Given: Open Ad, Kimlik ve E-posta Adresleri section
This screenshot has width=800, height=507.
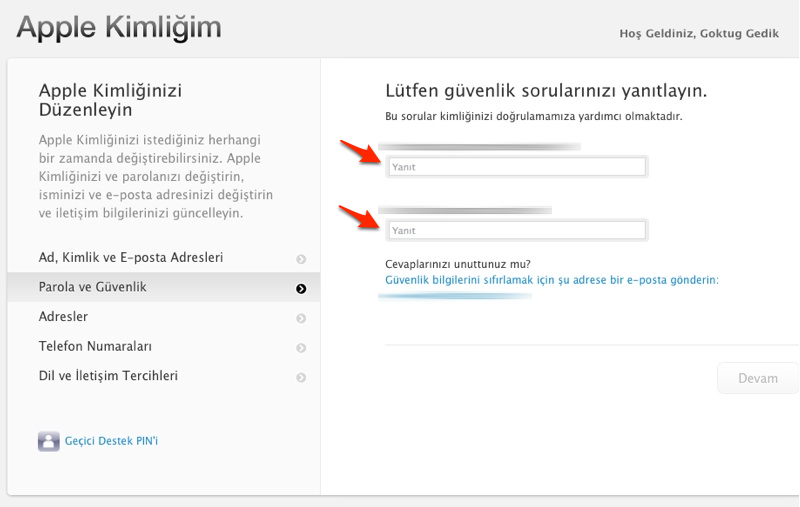Looking at the screenshot, I should tap(130, 258).
